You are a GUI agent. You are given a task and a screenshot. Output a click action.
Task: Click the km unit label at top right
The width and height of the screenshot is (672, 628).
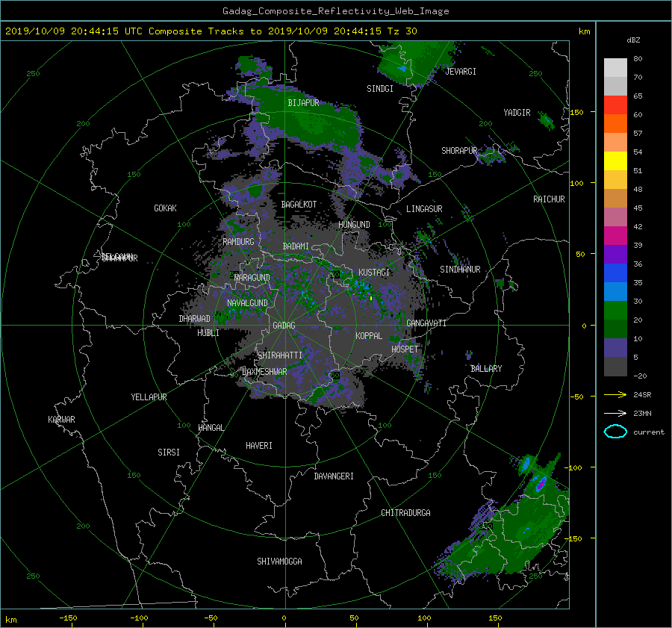click(584, 31)
